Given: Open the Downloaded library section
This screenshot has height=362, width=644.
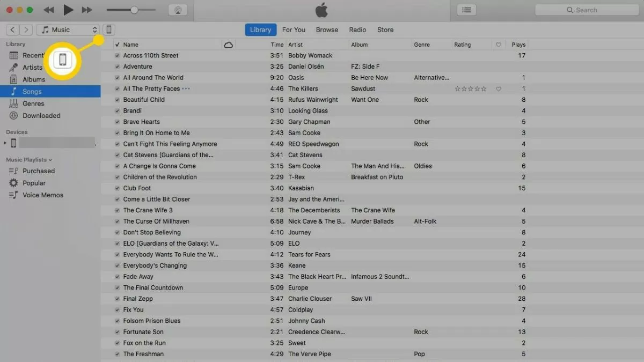Looking at the screenshot, I should coord(41,115).
